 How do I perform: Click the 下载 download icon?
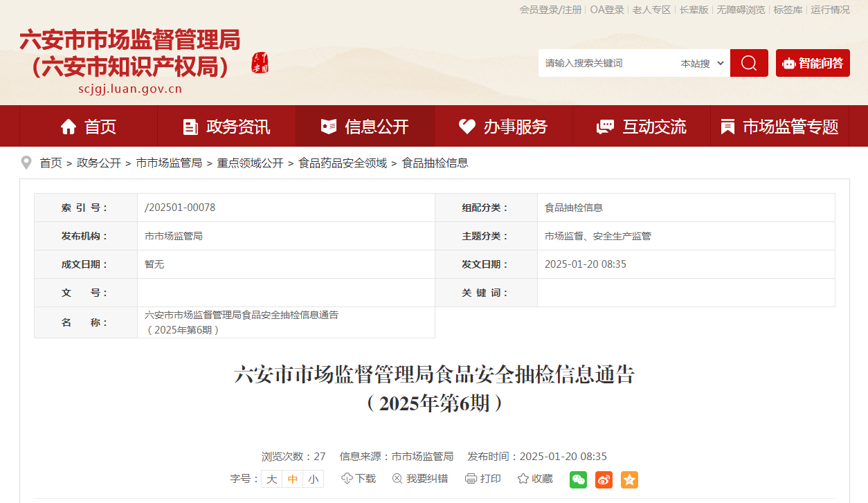click(359, 479)
